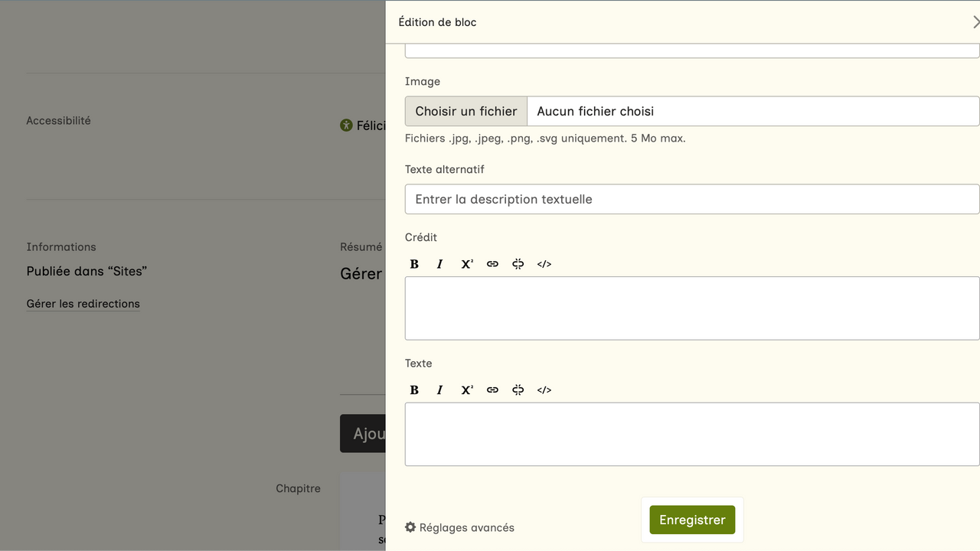
Task: Open HTML code view for Texte
Action: [x=544, y=390]
